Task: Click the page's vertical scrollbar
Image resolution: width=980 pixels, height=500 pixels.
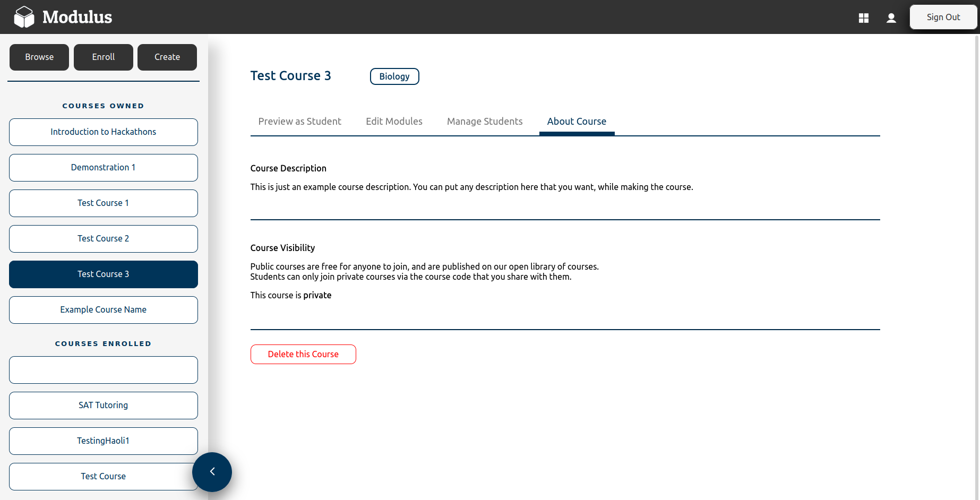Action: point(977,267)
